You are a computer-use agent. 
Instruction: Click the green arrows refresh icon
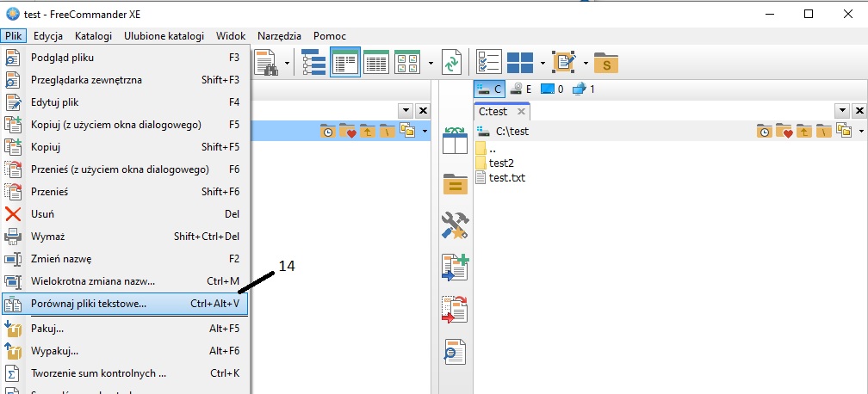coord(451,63)
